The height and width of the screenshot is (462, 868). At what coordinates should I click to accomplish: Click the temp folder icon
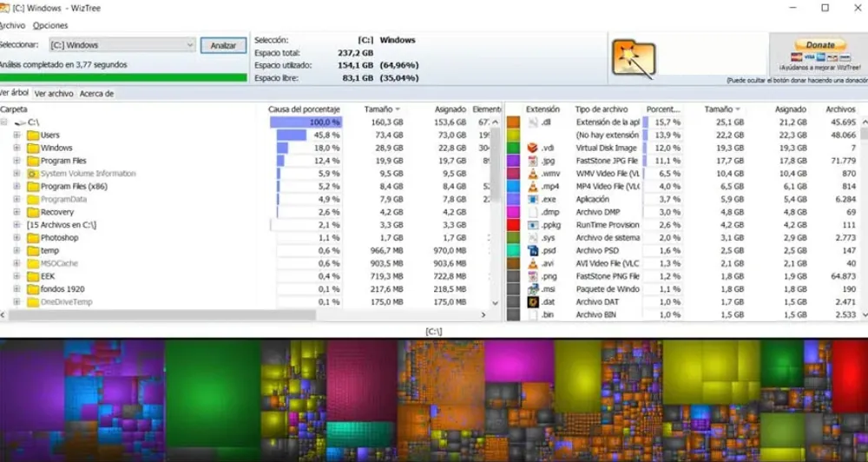pos(33,250)
